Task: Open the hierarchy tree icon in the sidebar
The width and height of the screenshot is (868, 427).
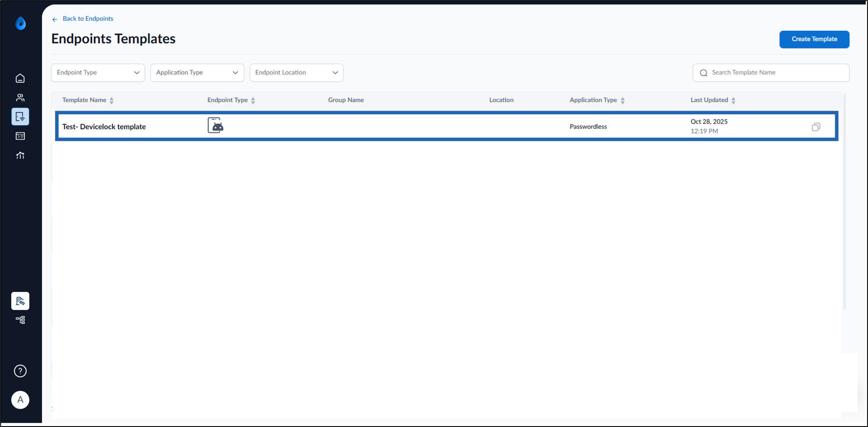Action: tap(20, 320)
